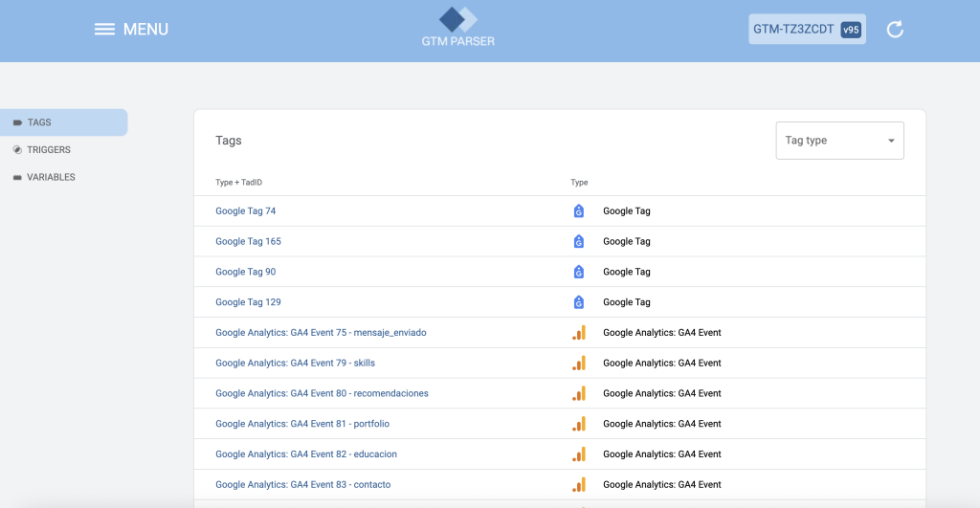Open the Google Tag 165 link
Screen dimensions: 980x508
click(248, 241)
